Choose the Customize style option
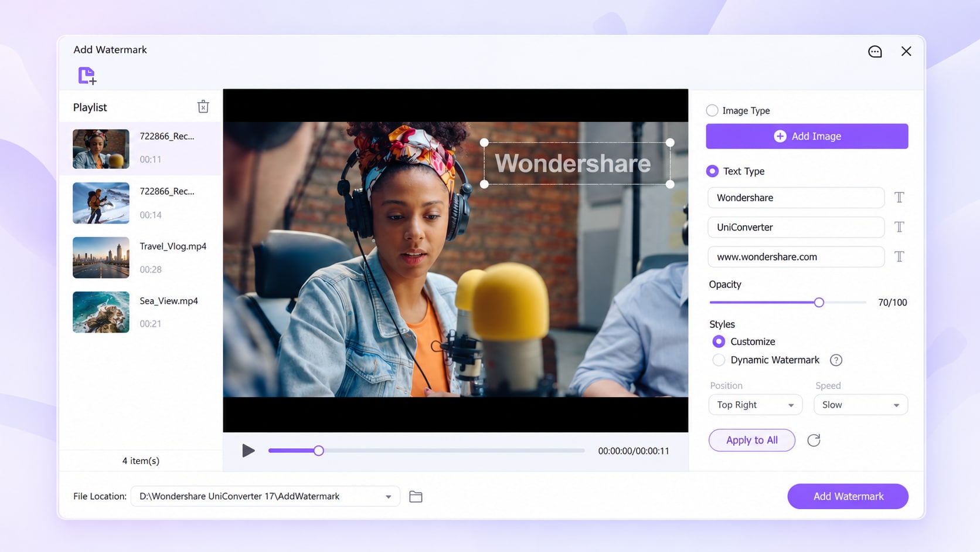The width and height of the screenshot is (980, 552). tap(719, 341)
